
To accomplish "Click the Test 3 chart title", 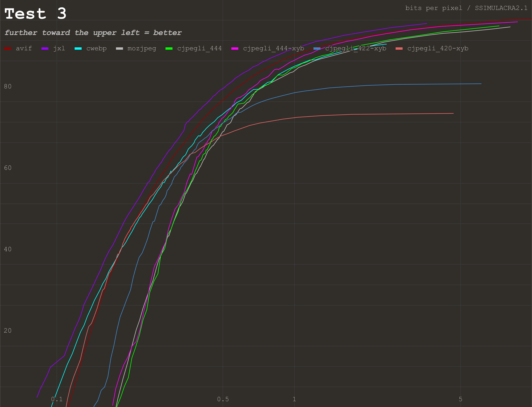I will pyautogui.click(x=35, y=14).
